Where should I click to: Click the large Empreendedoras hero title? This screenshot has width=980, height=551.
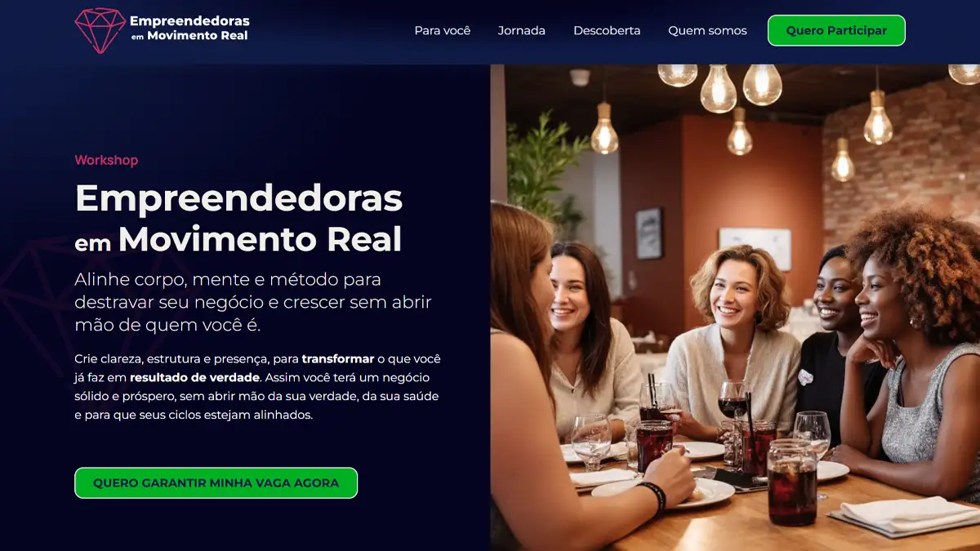point(238,218)
